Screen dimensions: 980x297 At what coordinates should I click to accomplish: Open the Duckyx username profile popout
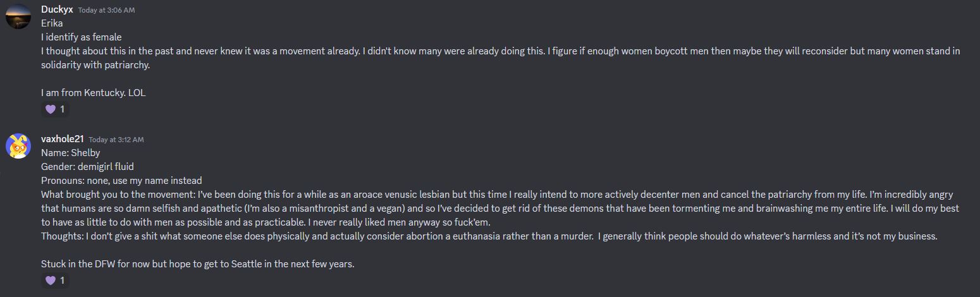pos(57,9)
